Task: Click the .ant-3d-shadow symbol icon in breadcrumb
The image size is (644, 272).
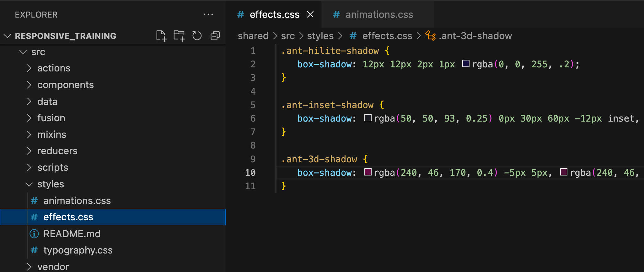Action: click(x=430, y=36)
